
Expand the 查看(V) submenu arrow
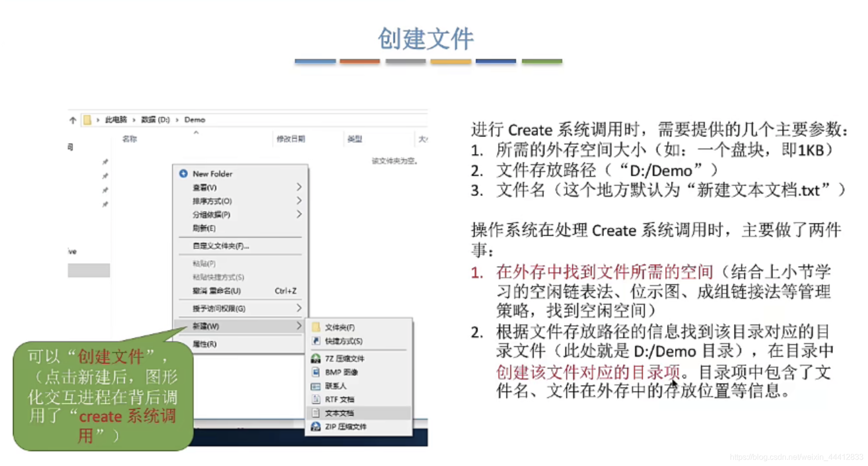tap(299, 187)
